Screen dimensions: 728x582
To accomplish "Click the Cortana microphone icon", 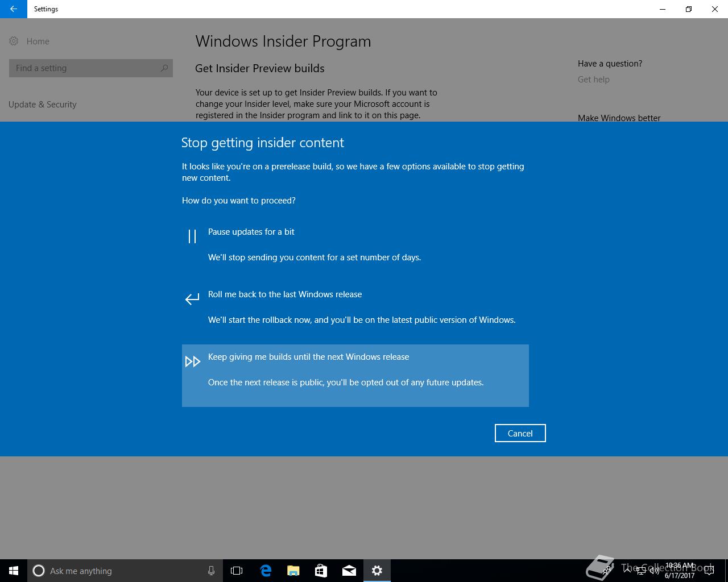I will (211, 571).
